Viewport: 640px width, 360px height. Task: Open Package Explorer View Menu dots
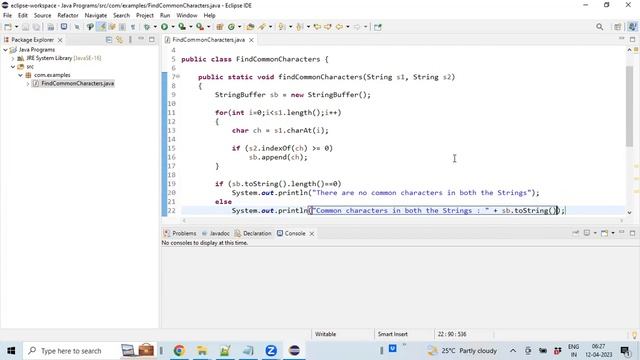130,40
